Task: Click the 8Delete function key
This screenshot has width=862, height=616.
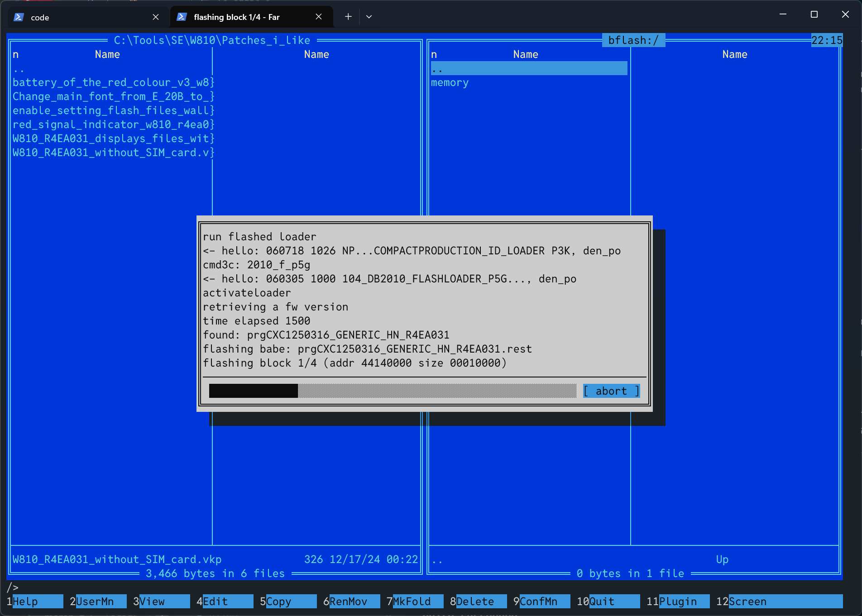Action: (x=478, y=602)
